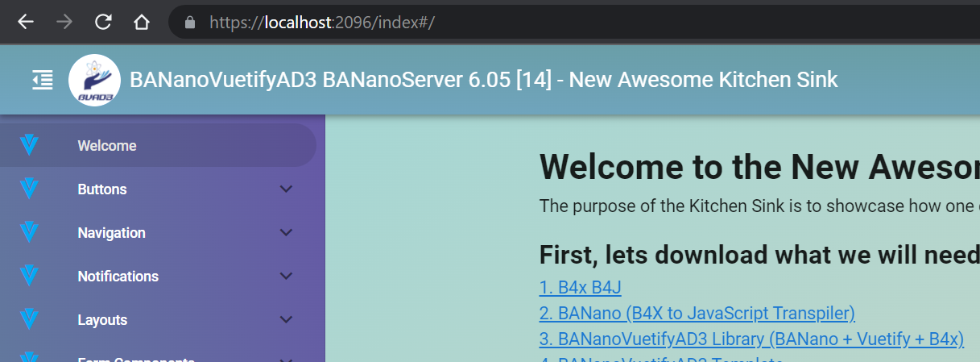Screen dimensions: 980x362
Task: Click the app bar title text
Action: 483,80
